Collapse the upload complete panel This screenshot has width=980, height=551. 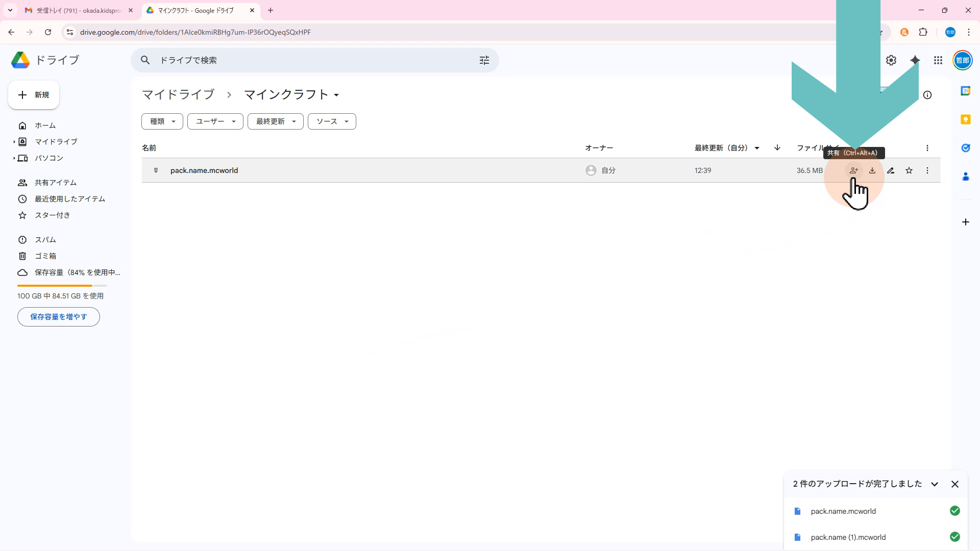tap(935, 484)
